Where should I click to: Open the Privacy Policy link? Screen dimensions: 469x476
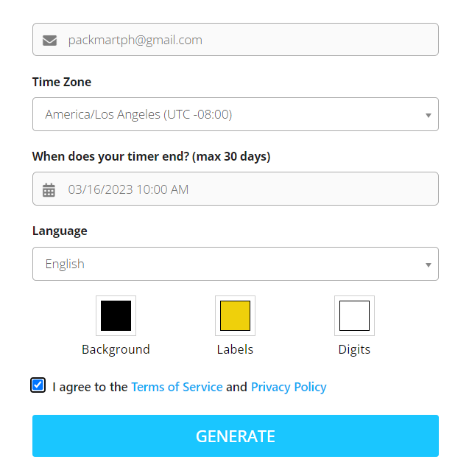click(289, 387)
